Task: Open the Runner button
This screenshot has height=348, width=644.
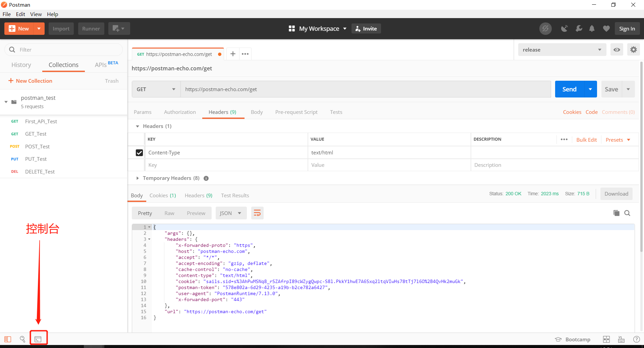Action: click(x=91, y=28)
